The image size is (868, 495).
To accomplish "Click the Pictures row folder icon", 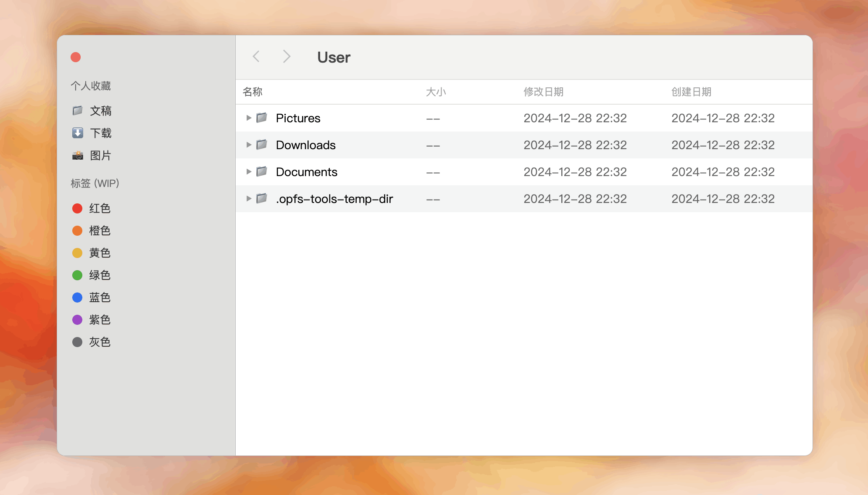I will [262, 118].
